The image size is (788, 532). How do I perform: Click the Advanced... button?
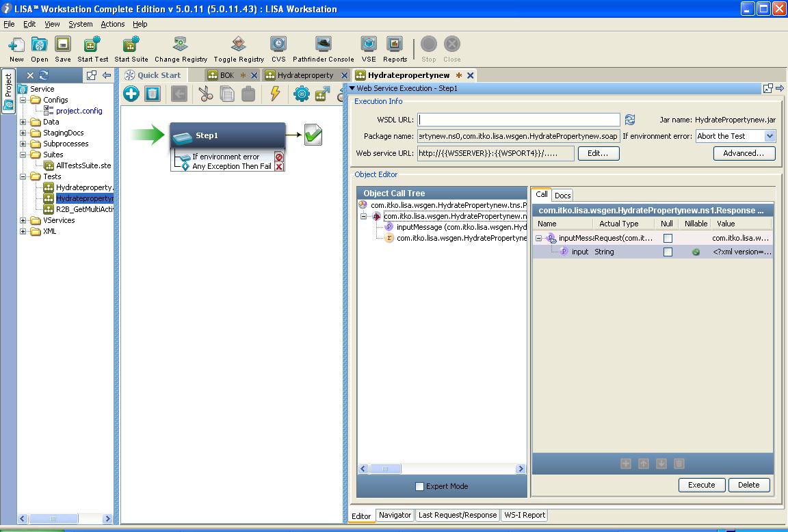[x=744, y=153]
